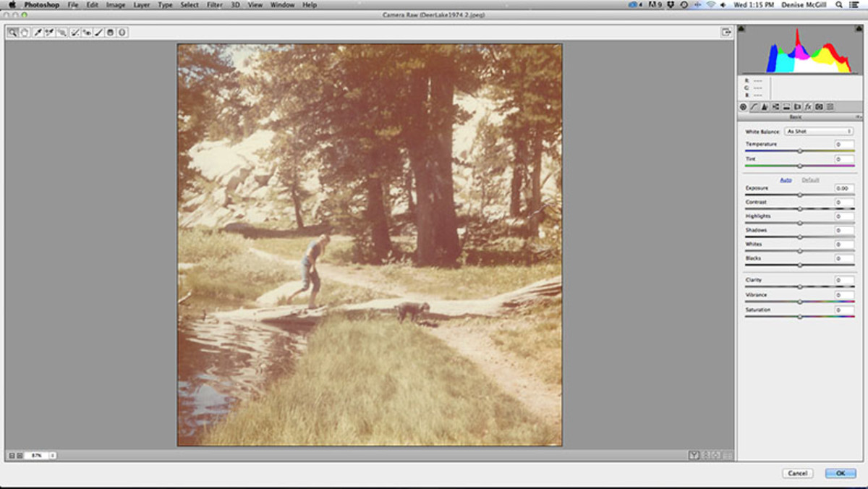868x489 pixels.
Task: Enable the shadow clipping warning on histogram
Action: pos(741,27)
